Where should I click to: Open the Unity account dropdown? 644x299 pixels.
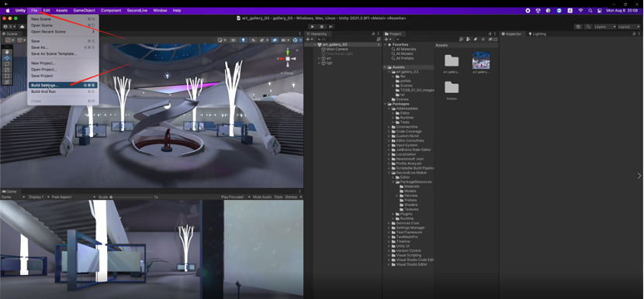click(10, 26)
